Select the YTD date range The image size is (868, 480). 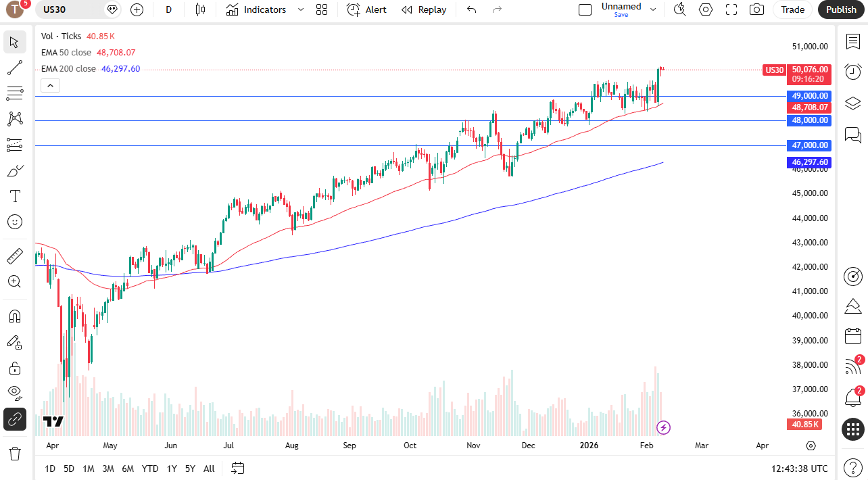[x=150, y=469]
